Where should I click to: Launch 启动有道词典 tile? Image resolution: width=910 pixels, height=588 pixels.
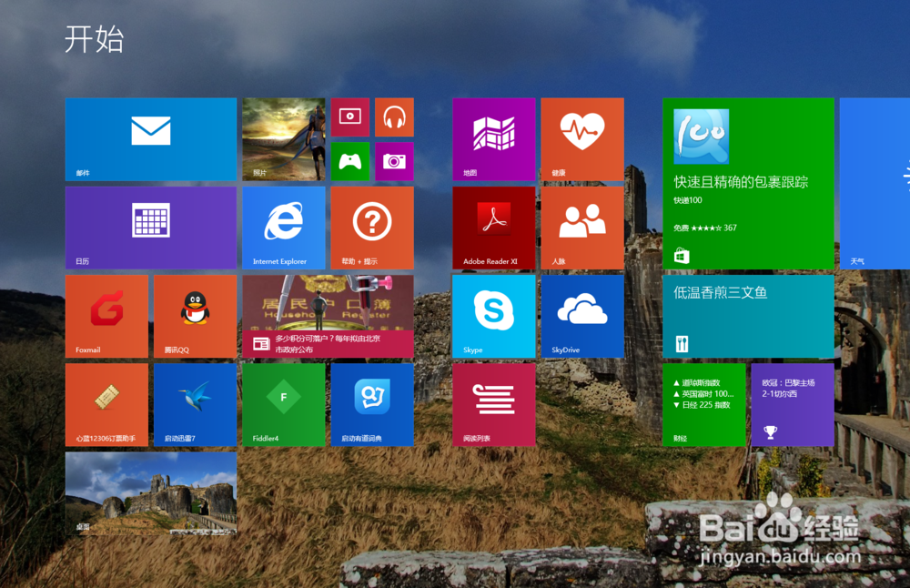pos(372,404)
